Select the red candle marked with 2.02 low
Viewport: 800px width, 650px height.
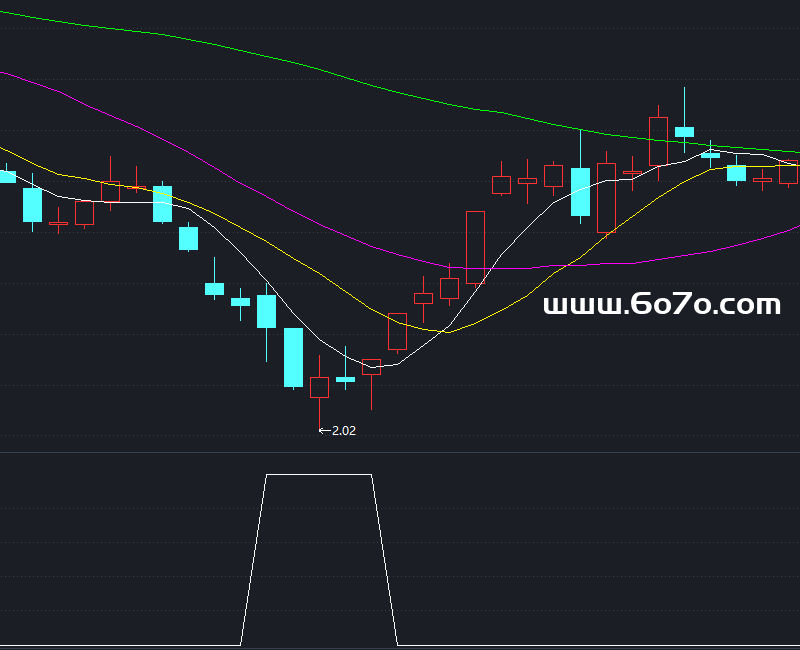pos(319,387)
